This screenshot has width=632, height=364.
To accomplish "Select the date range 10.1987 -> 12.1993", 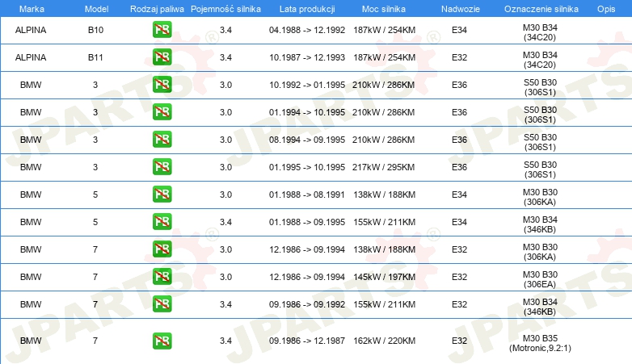I will pos(307,57).
